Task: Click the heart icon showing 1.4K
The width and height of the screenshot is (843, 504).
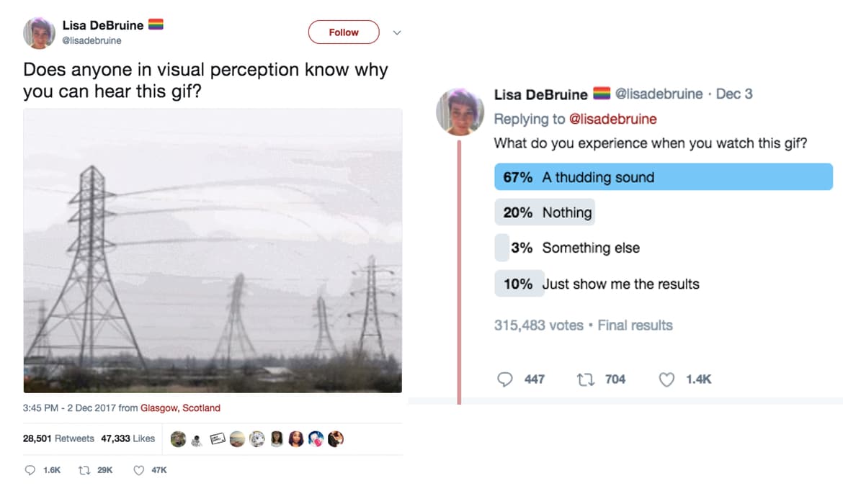Action: click(x=667, y=379)
